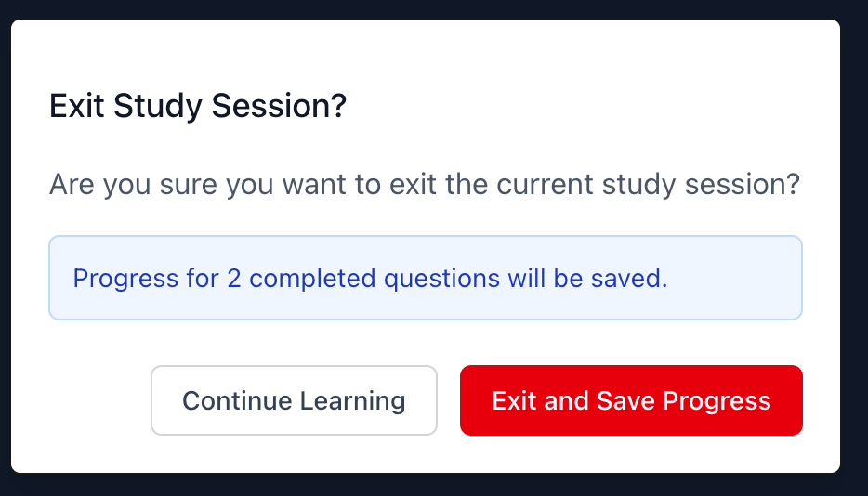Click the "Are you sure" prompt text
The height and width of the screenshot is (496, 868).
pyautogui.click(x=425, y=183)
